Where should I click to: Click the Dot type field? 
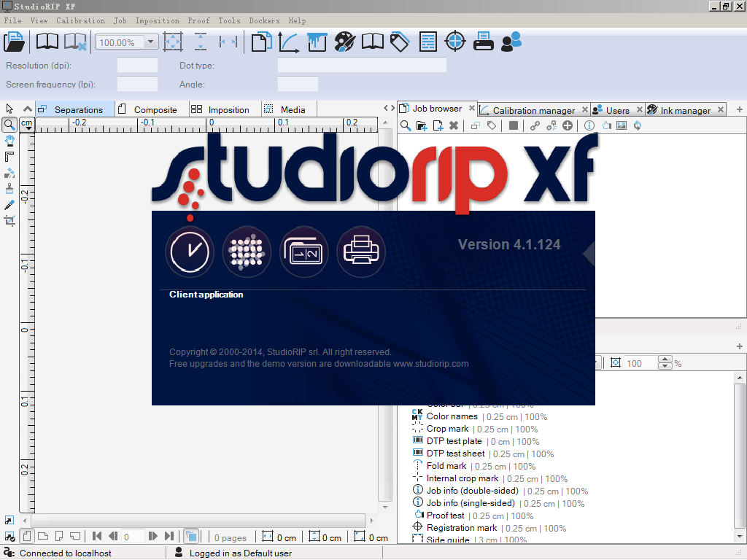click(362, 65)
